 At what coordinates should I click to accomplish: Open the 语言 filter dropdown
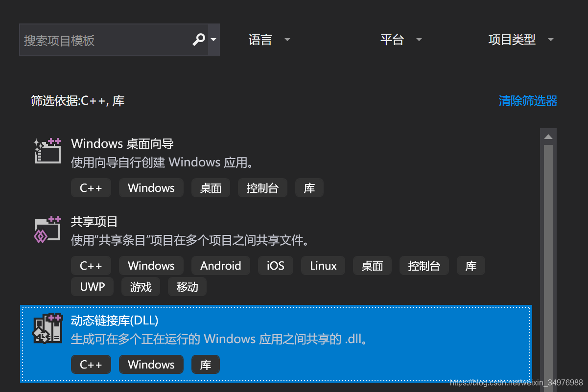pyautogui.click(x=269, y=40)
